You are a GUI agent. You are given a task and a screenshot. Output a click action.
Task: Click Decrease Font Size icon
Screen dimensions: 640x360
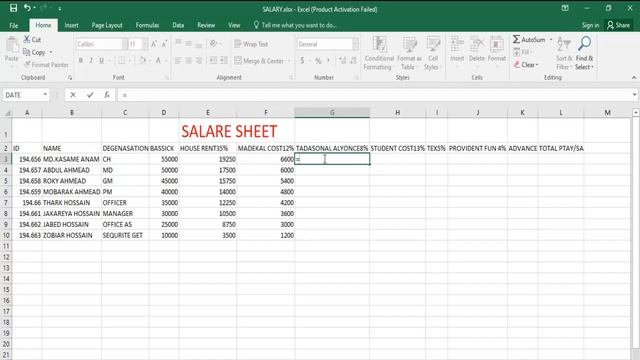[x=164, y=44]
